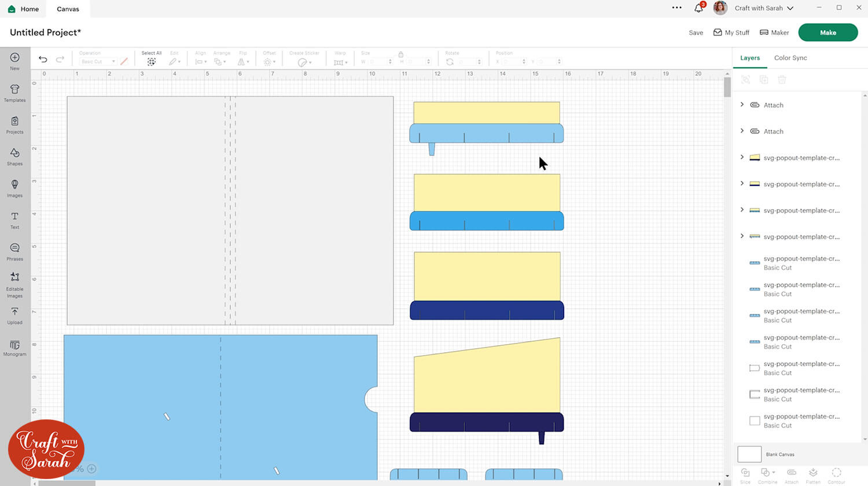Open the Shapes tool
The height and width of the screenshot is (486, 868).
coord(14,156)
